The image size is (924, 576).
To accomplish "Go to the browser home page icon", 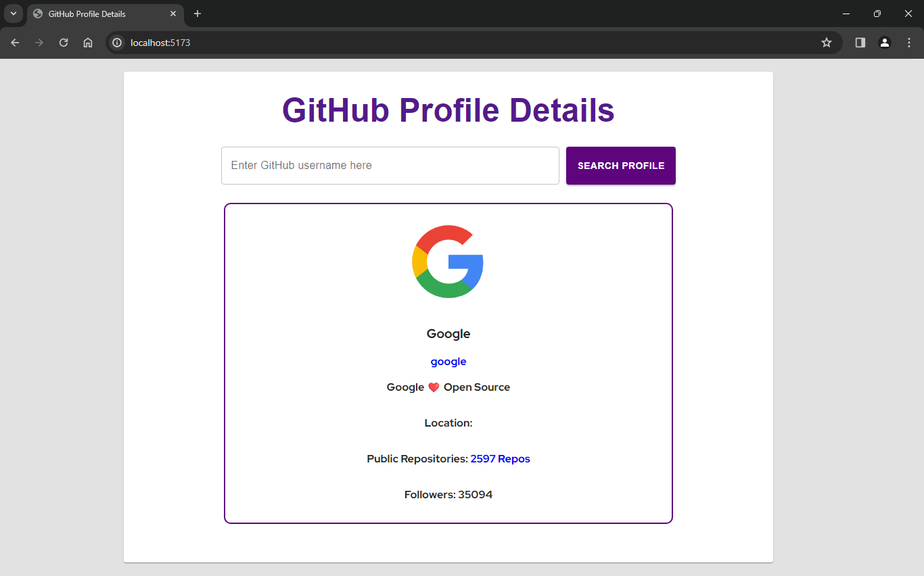I will (88, 43).
